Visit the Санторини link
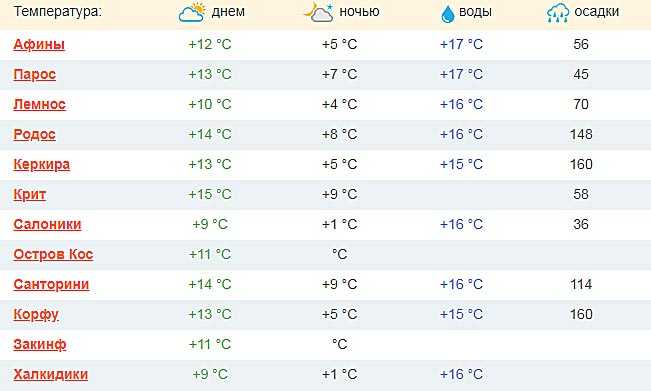Viewport: 651px width, 391px height. pyautogui.click(x=51, y=284)
